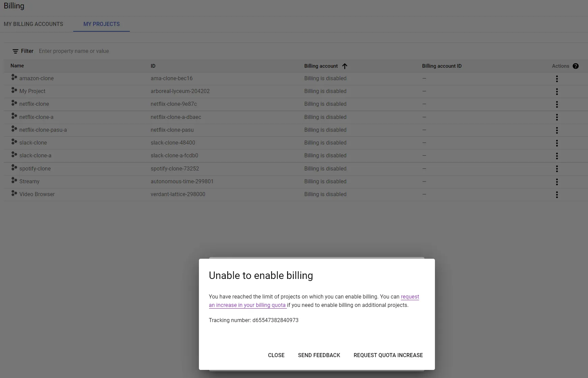Image resolution: width=588 pixels, height=378 pixels.
Task: Switch to My Billing Accounts tab
Action: coord(33,24)
